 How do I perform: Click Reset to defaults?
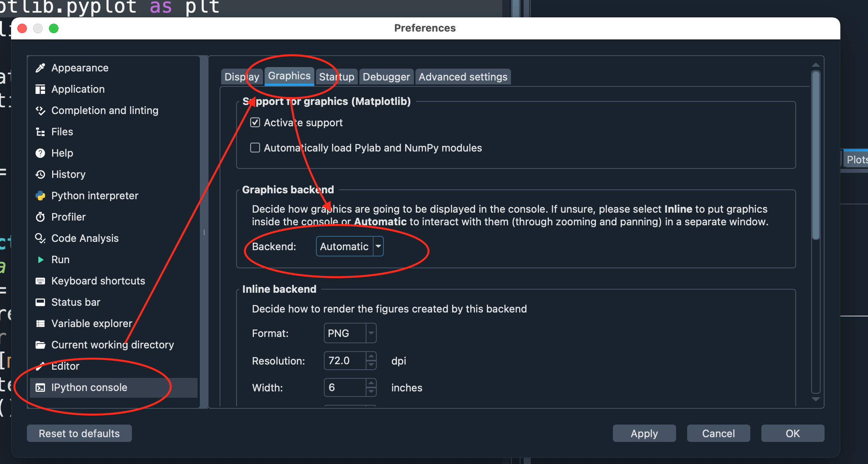coord(79,434)
